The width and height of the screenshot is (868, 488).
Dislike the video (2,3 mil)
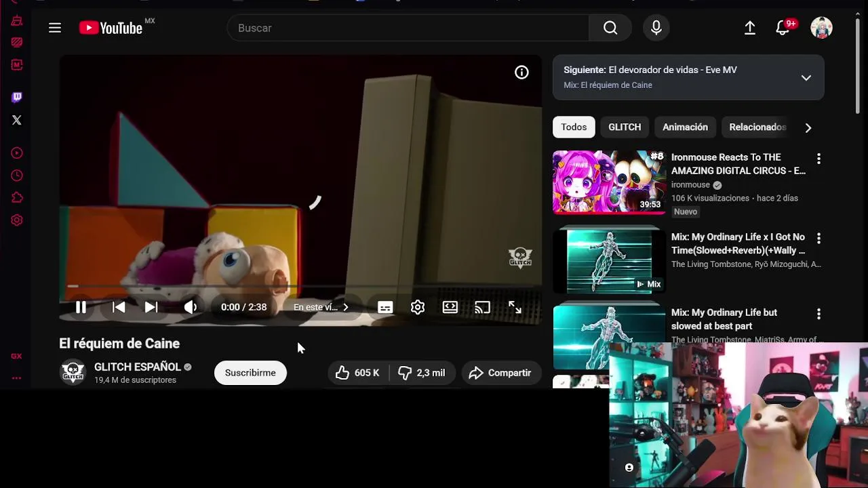pos(421,373)
